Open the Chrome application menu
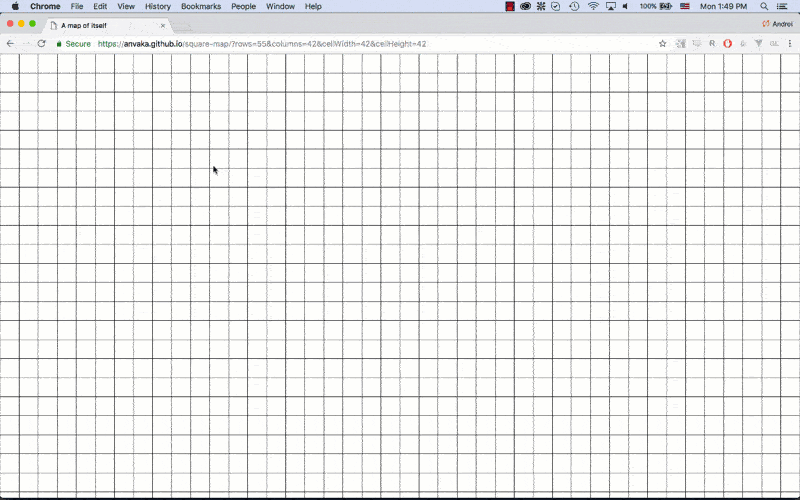The height and width of the screenshot is (500, 800). [x=45, y=6]
